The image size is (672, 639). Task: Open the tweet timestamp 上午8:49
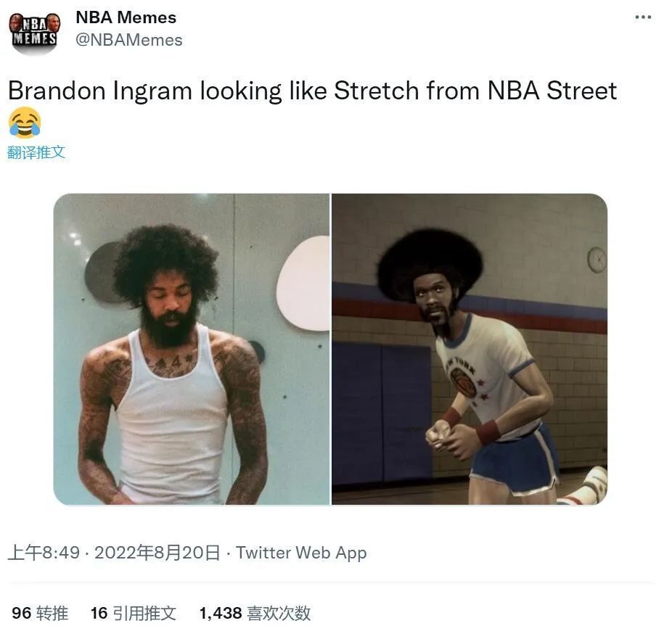(44, 553)
